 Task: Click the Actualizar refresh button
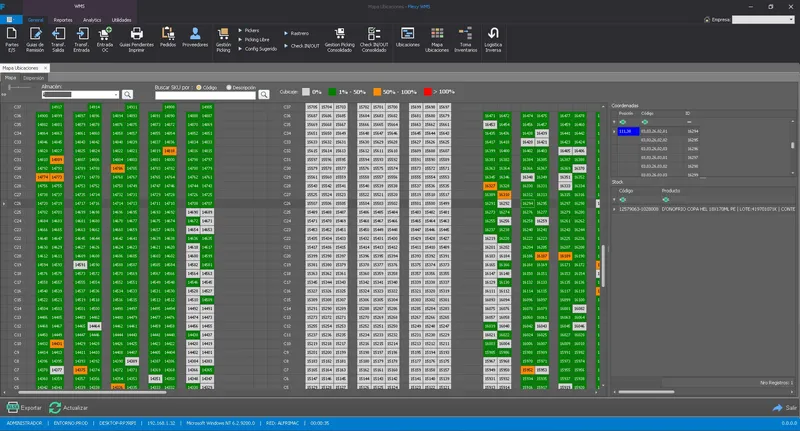[x=68, y=408]
